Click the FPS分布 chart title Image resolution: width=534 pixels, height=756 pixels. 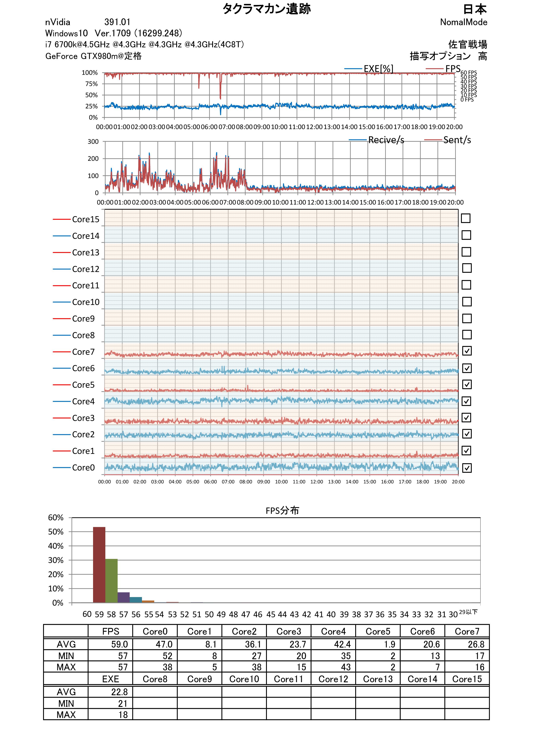coord(282,510)
